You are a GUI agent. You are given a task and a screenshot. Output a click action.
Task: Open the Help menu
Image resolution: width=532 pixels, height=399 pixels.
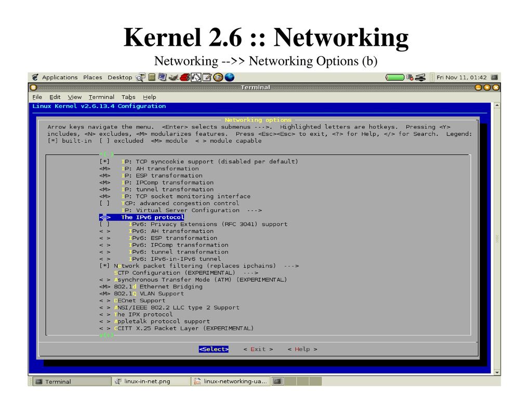[149, 97]
